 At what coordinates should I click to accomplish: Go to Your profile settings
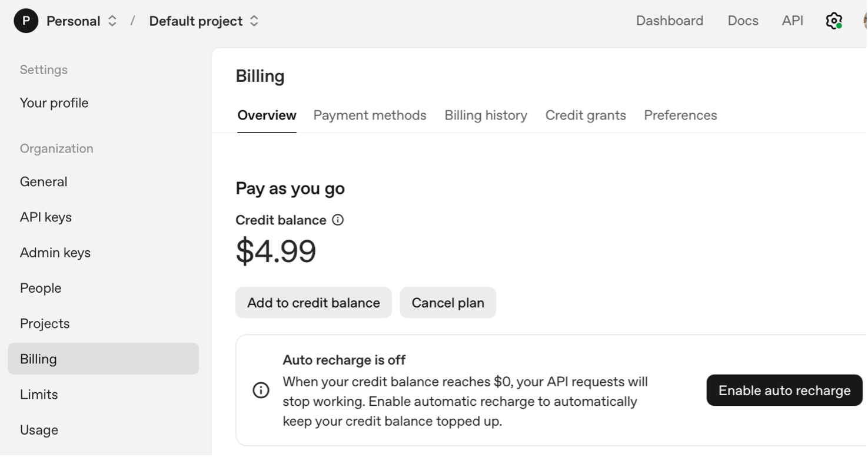54,103
